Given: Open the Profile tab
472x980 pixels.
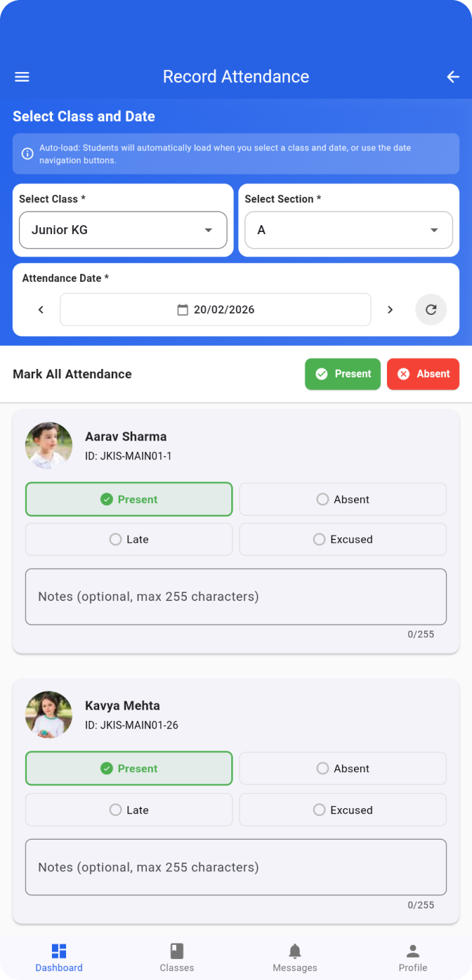Looking at the screenshot, I should [413, 958].
